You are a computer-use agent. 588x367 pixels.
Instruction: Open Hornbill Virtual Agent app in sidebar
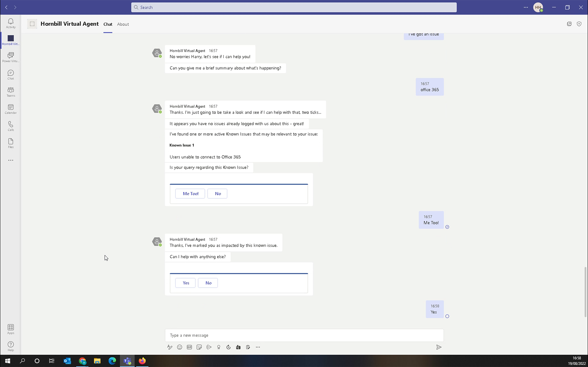[x=11, y=40]
